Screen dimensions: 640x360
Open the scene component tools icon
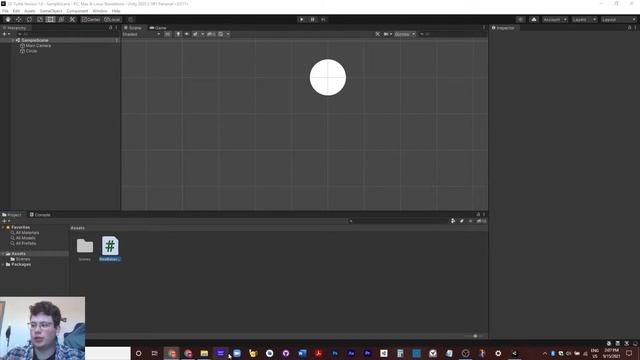(x=378, y=34)
